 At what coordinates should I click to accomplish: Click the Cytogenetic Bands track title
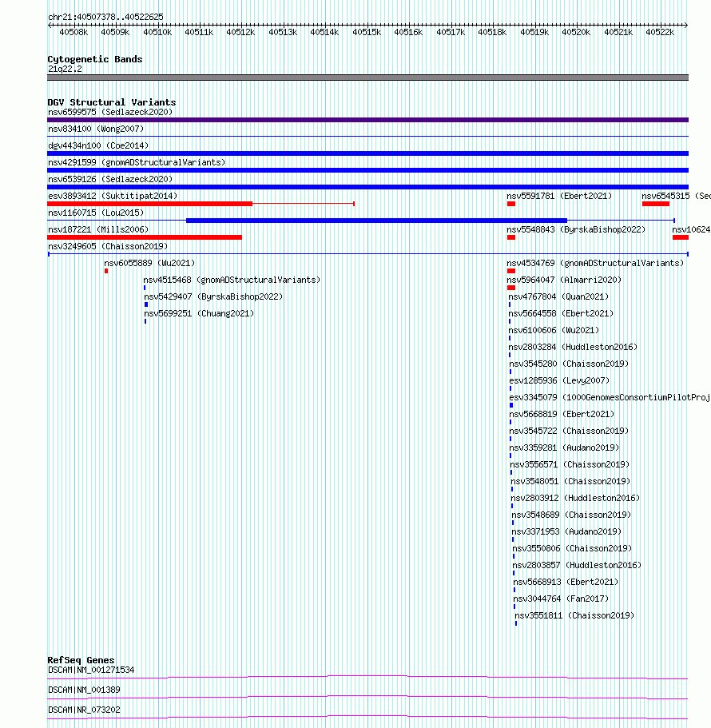tap(95, 59)
